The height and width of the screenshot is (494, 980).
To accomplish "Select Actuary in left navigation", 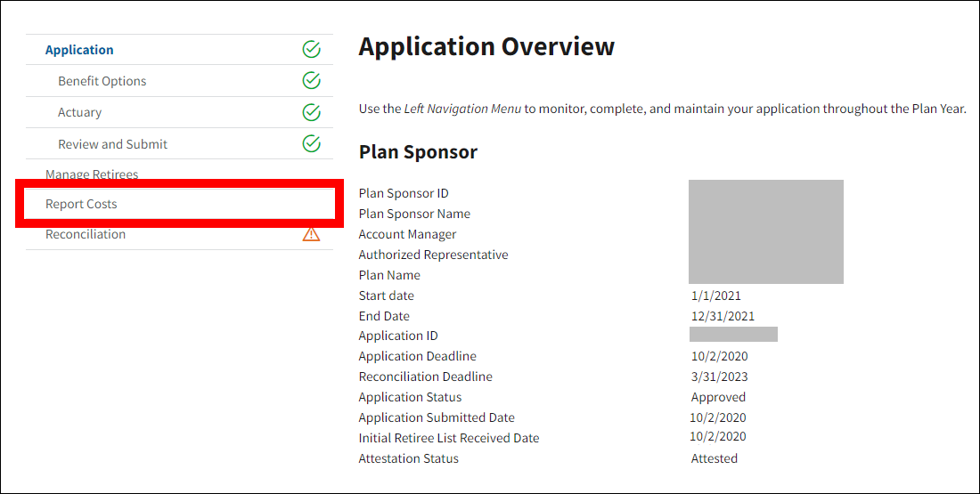I will pos(79,112).
